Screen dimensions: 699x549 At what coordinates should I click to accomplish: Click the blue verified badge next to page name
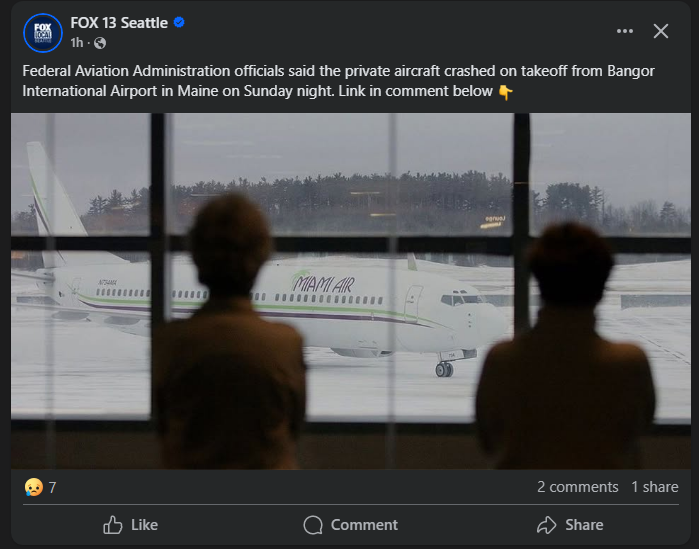coord(179,22)
